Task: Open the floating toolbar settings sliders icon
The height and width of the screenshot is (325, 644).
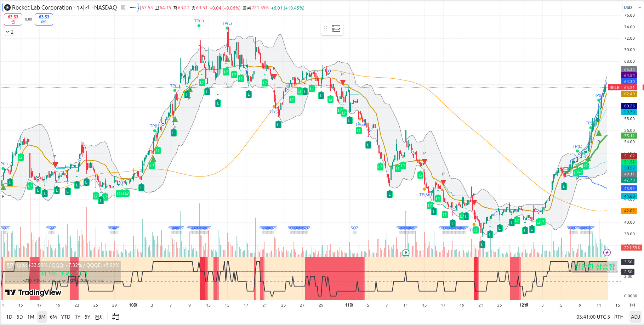Action: tap(336, 28)
